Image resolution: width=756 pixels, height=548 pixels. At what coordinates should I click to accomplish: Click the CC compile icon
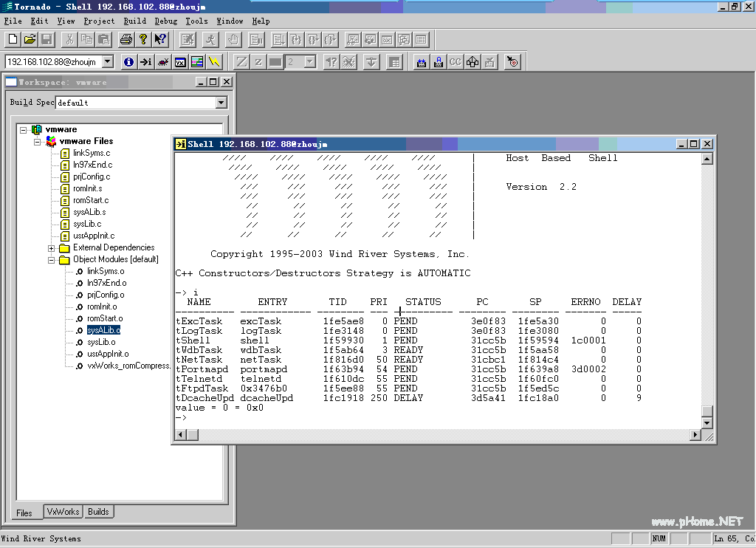[x=455, y=62]
